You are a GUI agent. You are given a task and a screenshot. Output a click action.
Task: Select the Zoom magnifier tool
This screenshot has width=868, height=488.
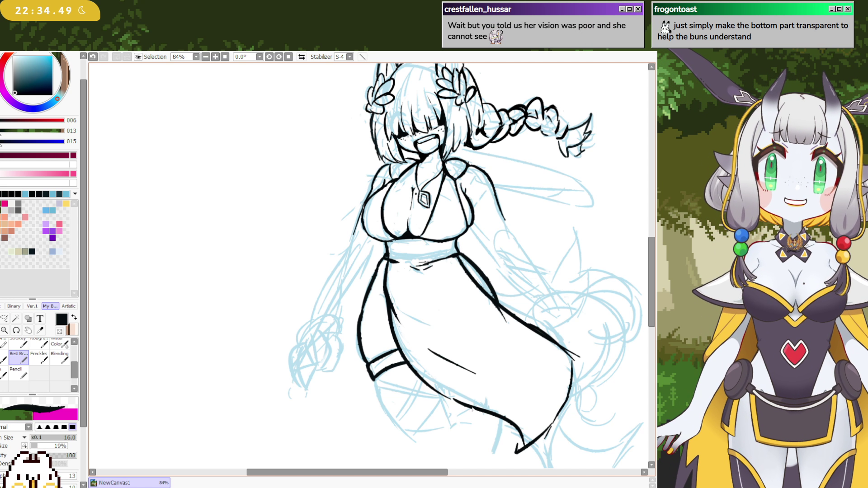click(4, 330)
